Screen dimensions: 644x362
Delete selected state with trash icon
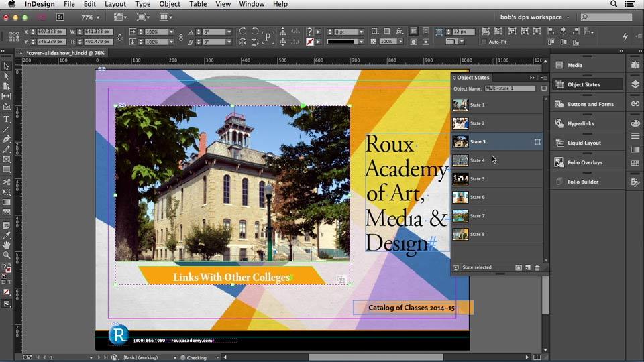click(537, 267)
